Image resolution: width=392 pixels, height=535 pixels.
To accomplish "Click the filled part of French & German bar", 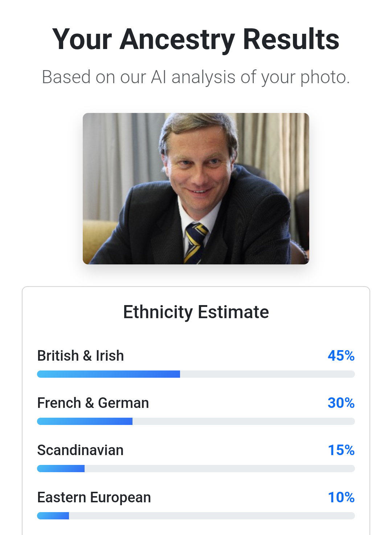I will click(85, 421).
